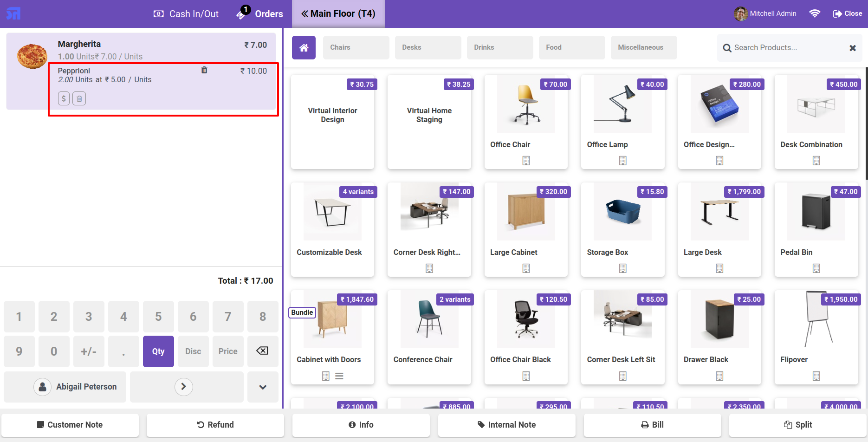Add an Internal Note
The width and height of the screenshot is (868, 442).
coord(507,425)
